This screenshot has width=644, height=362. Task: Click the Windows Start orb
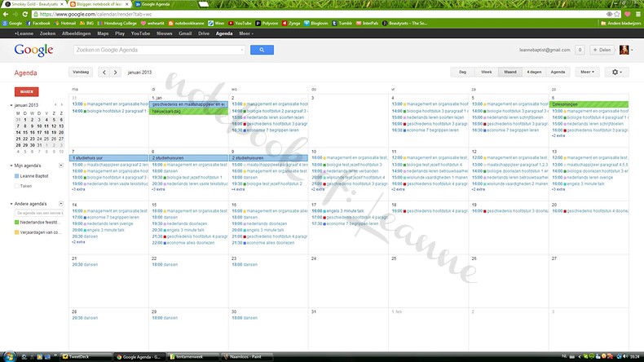pos(9,356)
